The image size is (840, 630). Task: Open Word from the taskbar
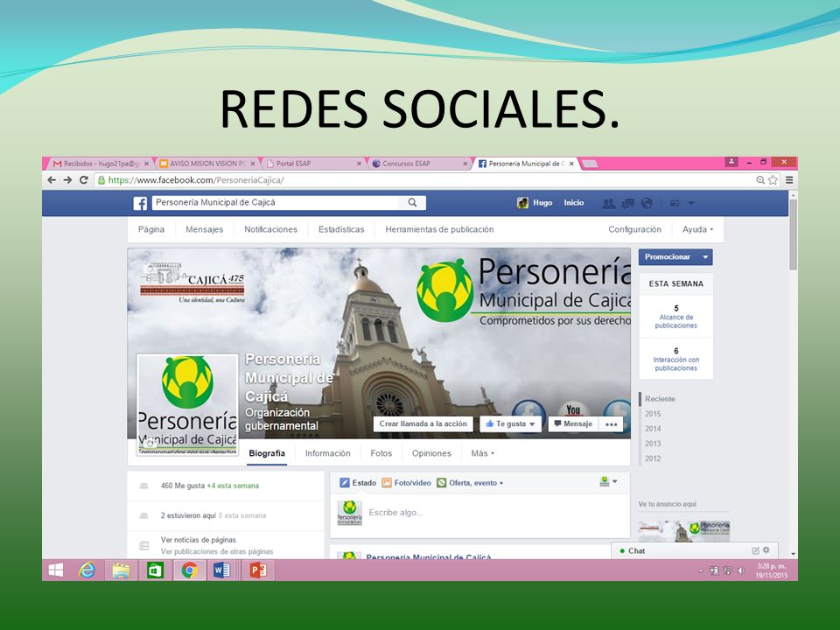pos(221,570)
